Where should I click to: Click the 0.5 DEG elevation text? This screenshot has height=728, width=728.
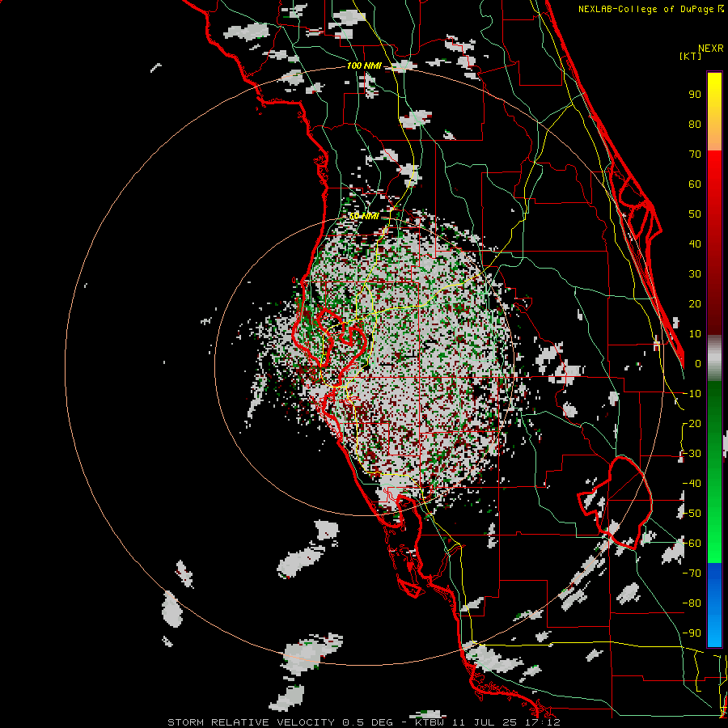coord(368,722)
